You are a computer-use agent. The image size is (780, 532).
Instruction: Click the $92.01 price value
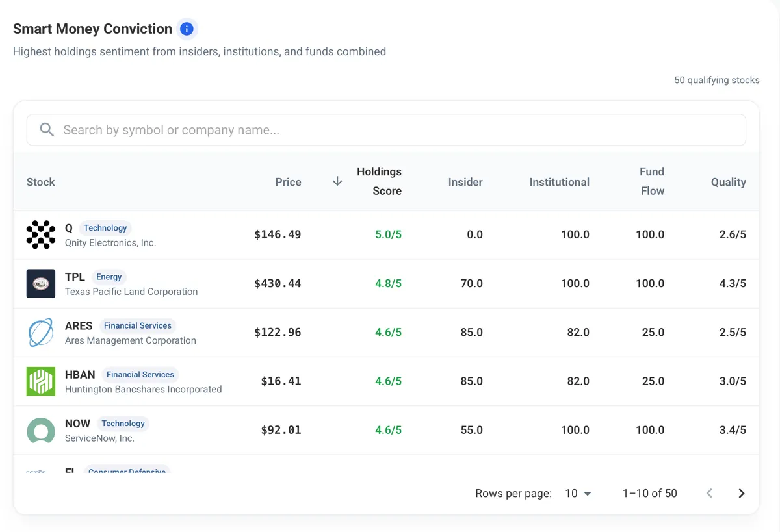click(281, 430)
